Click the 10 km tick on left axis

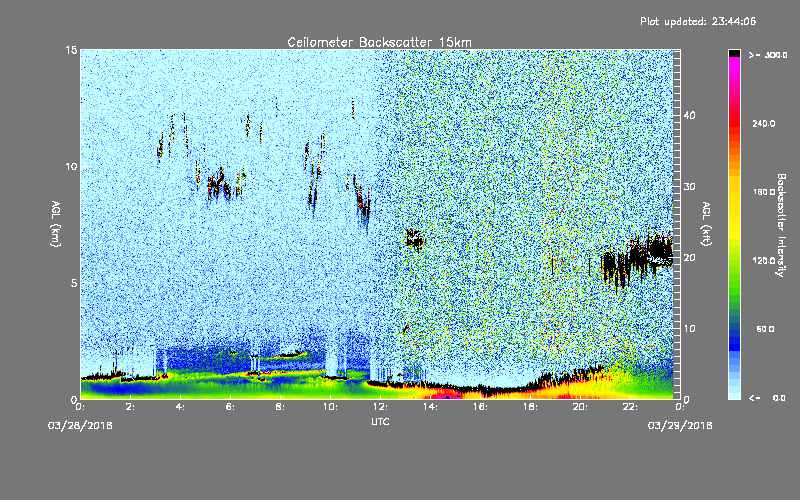tap(71, 167)
